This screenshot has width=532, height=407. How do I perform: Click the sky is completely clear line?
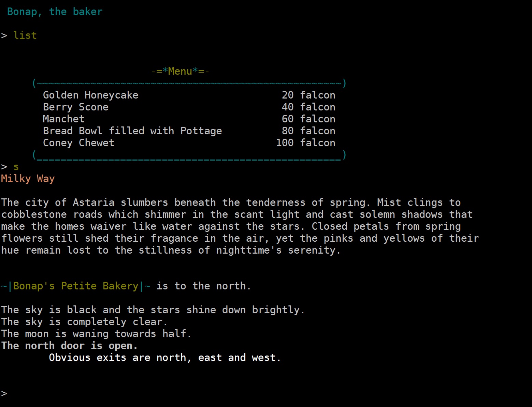tap(84, 322)
